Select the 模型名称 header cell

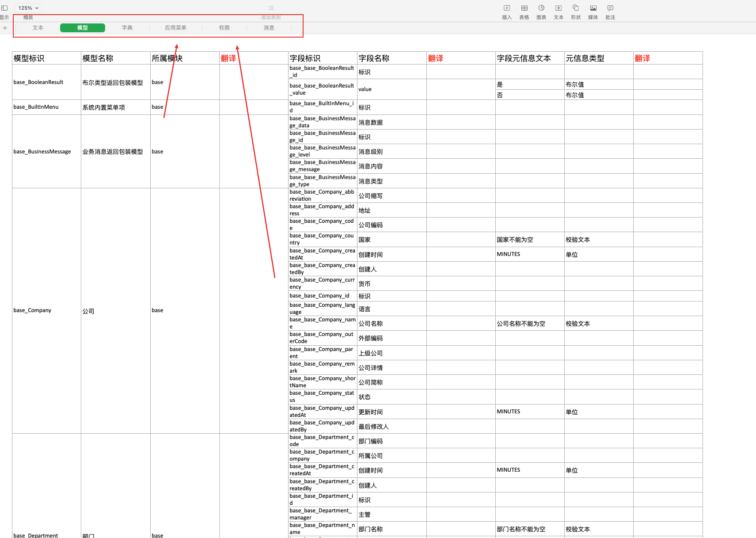pyautogui.click(x=116, y=58)
